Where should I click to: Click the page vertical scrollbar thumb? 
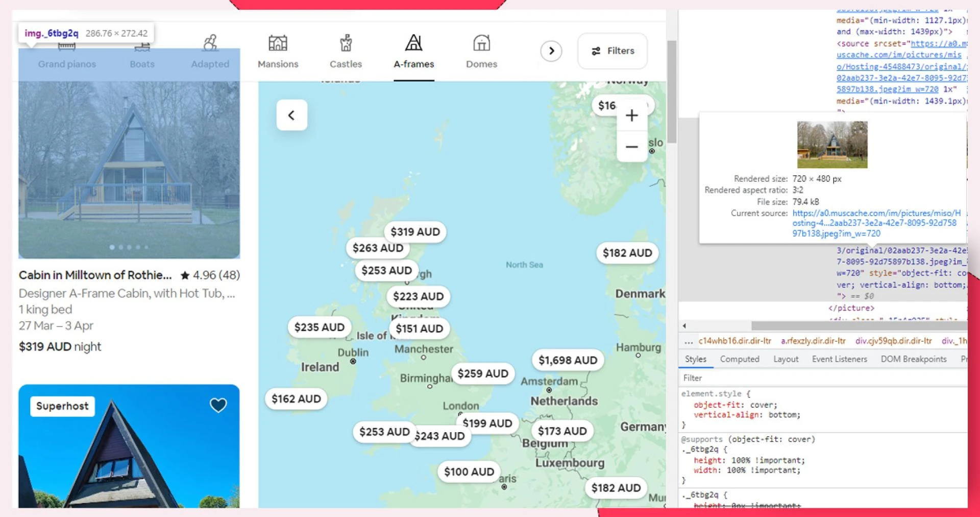[x=672, y=92]
